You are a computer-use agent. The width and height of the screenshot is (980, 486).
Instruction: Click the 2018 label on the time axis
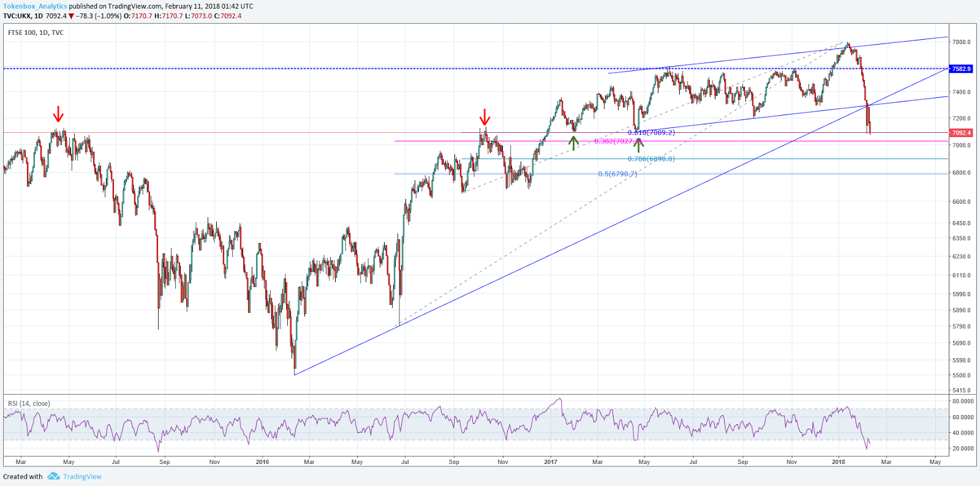(838, 462)
